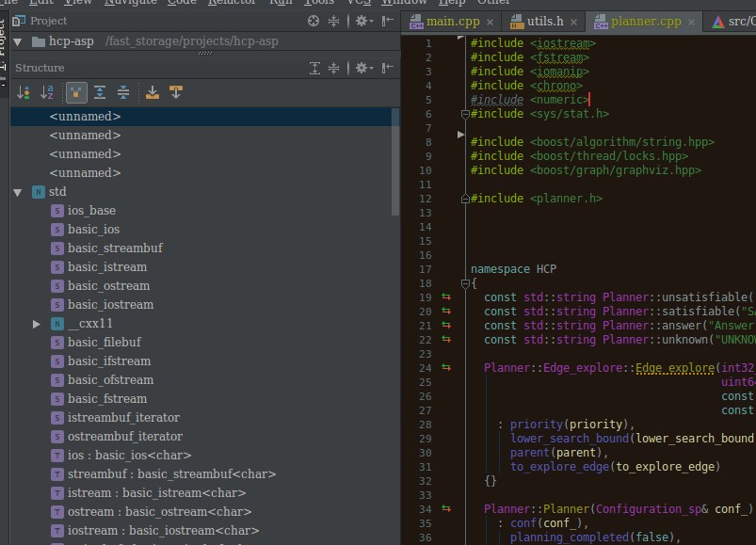Click scroll from source icon in Project panel
This screenshot has width=756, height=545.
click(x=314, y=21)
